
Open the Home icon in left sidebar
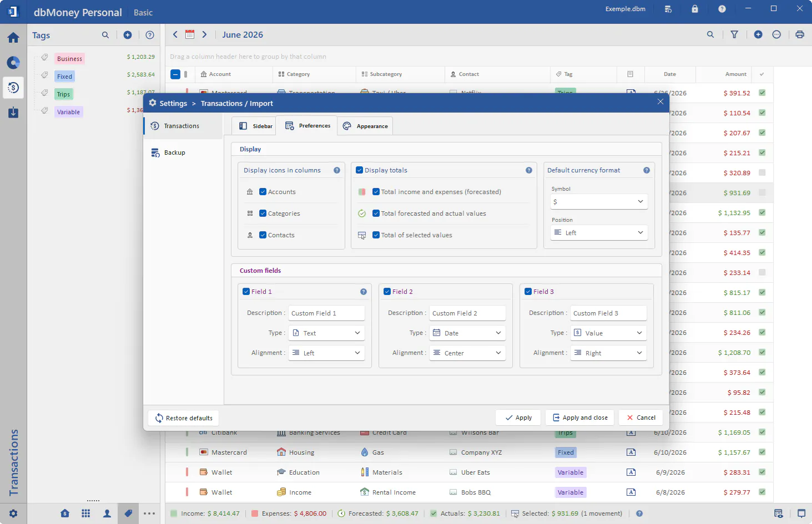pyautogui.click(x=13, y=38)
